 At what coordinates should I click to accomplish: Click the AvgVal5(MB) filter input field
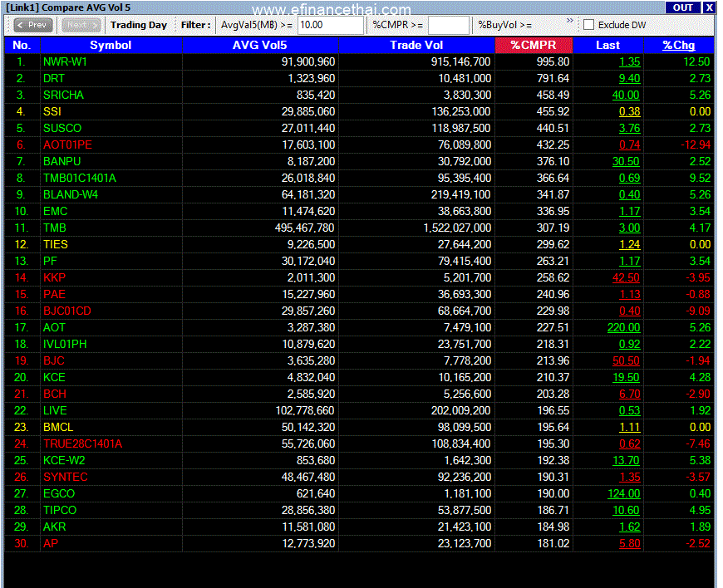pos(330,25)
